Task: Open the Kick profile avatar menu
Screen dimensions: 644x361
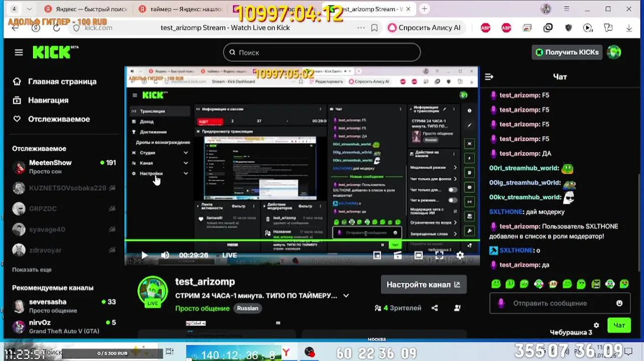Action: 614,52
